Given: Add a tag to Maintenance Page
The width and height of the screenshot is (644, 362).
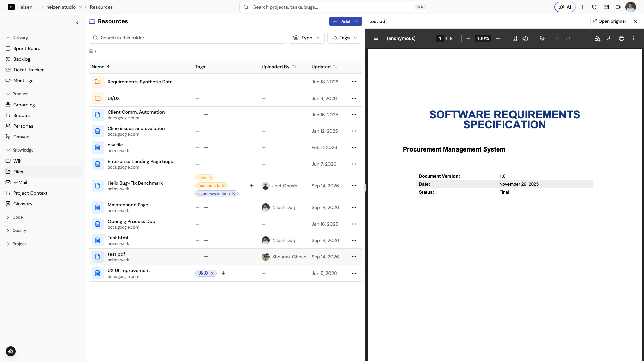Looking at the screenshot, I should click(206, 207).
